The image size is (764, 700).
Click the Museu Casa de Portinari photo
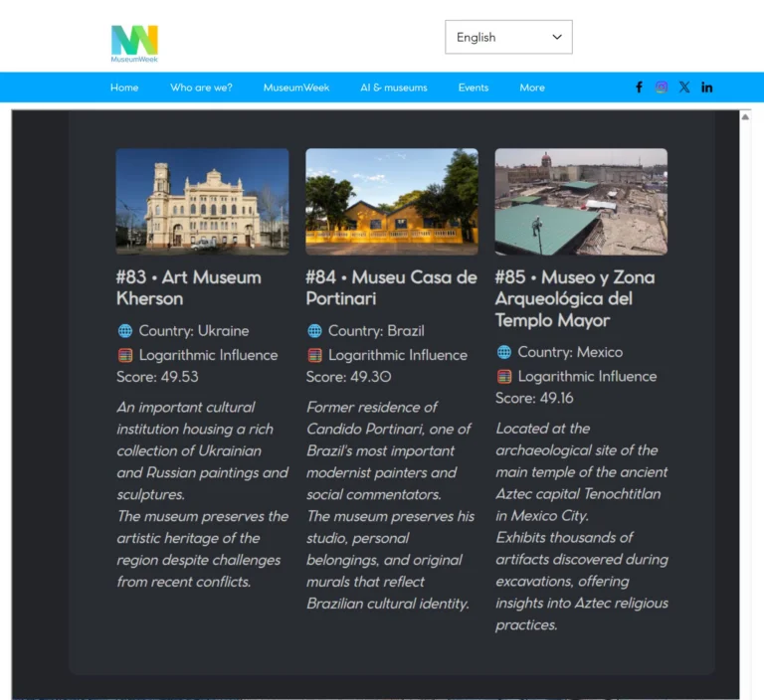click(x=392, y=202)
